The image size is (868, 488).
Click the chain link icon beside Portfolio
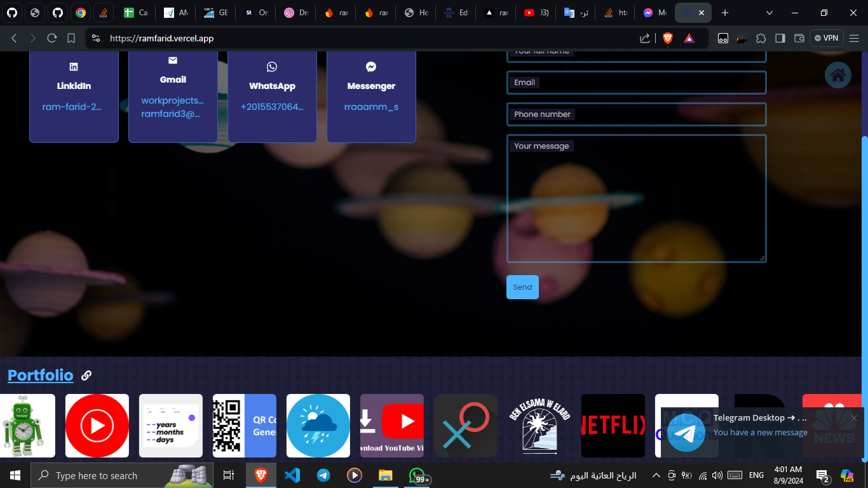tap(86, 376)
